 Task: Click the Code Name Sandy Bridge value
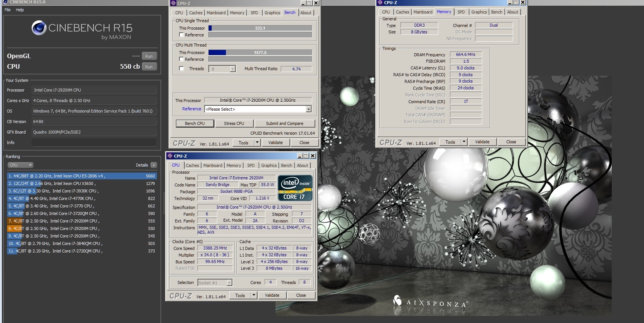pos(218,185)
